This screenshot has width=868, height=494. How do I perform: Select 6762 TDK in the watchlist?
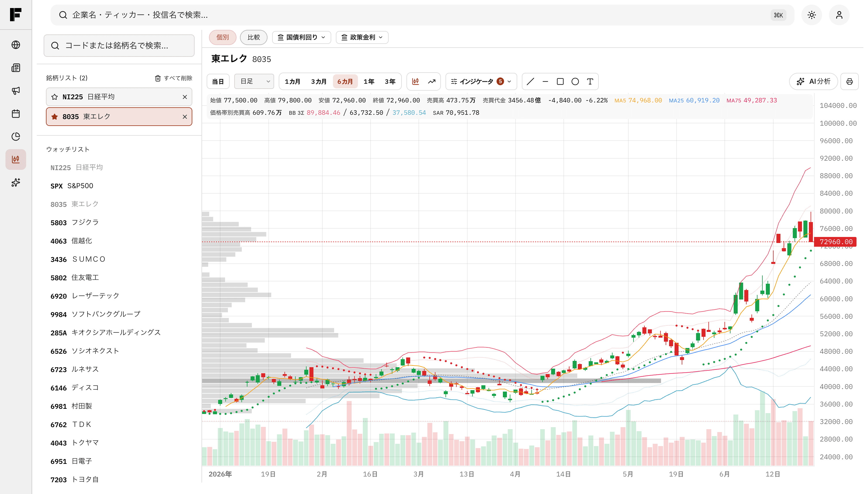click(x=119, y=425)
